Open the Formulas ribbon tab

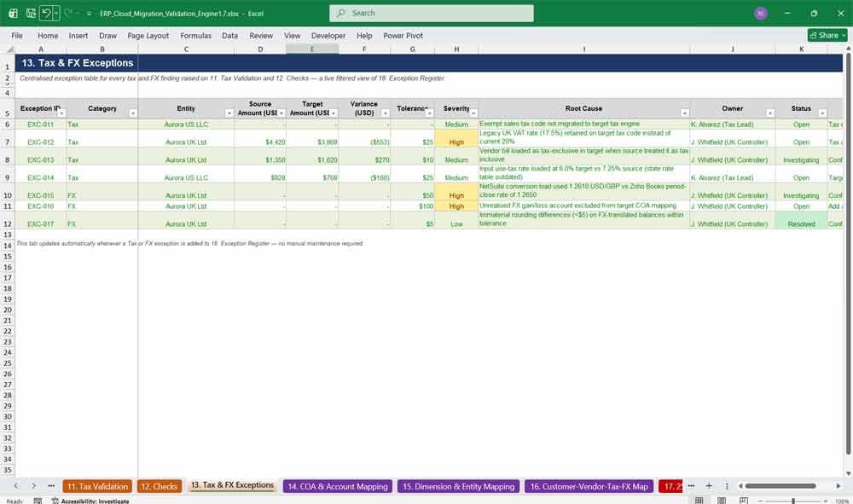tap(196, 35)
